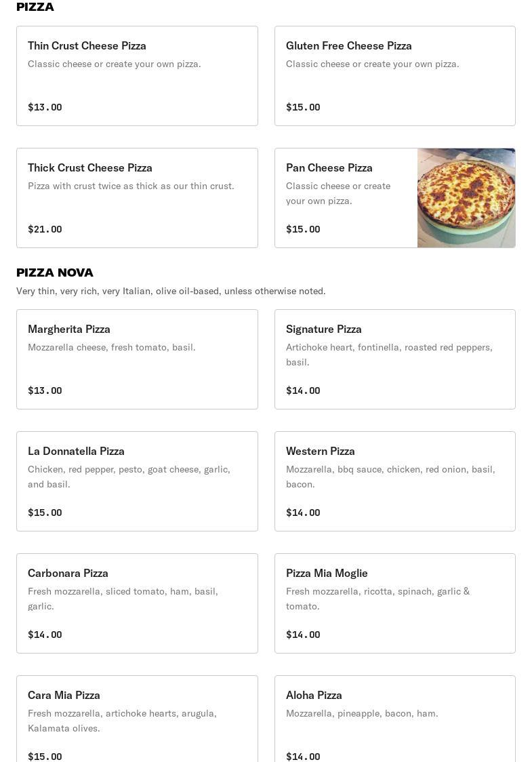Click the Pizza Nova section description text
The width and height of the screenshot is (532, 762).
click(171, 291)
